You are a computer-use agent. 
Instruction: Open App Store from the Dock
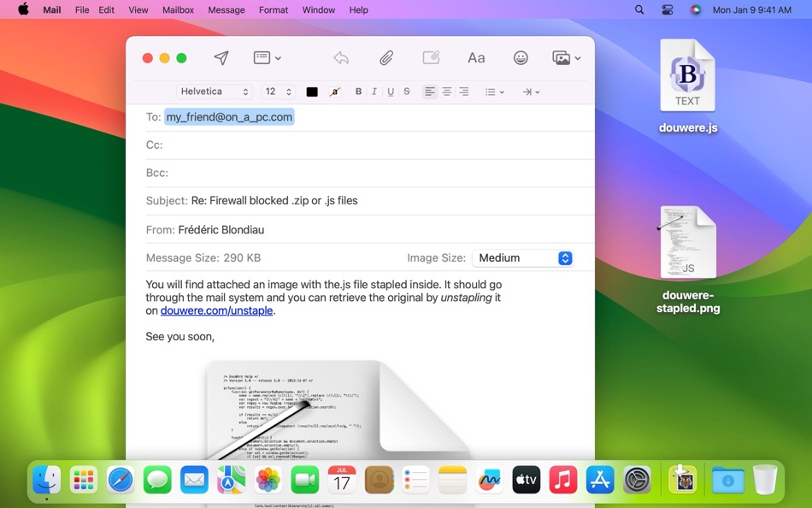pyautogui.click(x=600, y=480)
